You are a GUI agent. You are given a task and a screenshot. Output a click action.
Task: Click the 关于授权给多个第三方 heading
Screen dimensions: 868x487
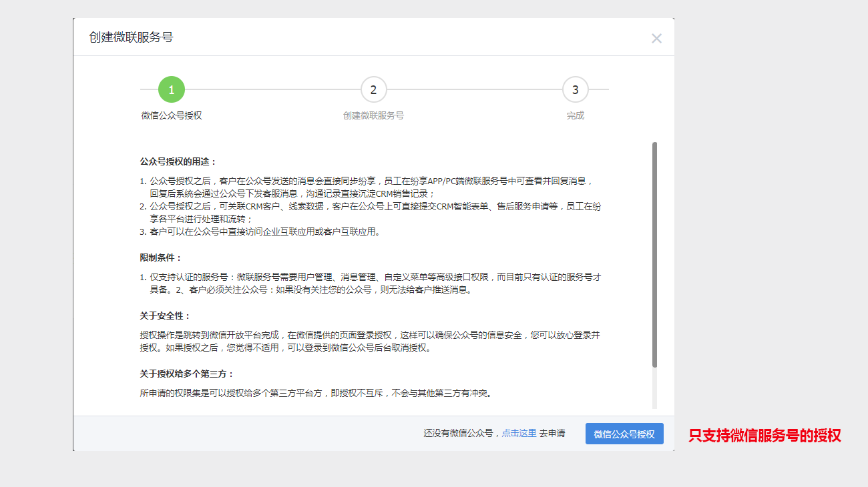[x=187, y=374]
